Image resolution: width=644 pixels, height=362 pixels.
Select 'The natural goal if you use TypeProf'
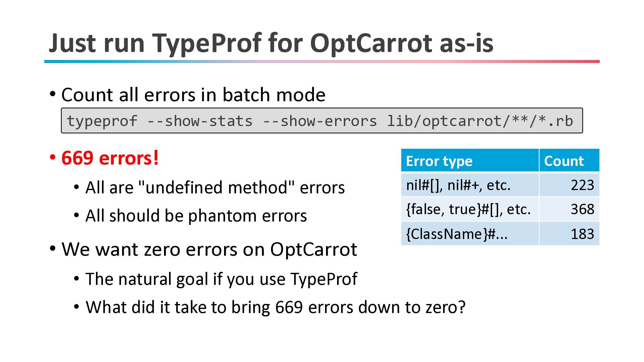221,279
